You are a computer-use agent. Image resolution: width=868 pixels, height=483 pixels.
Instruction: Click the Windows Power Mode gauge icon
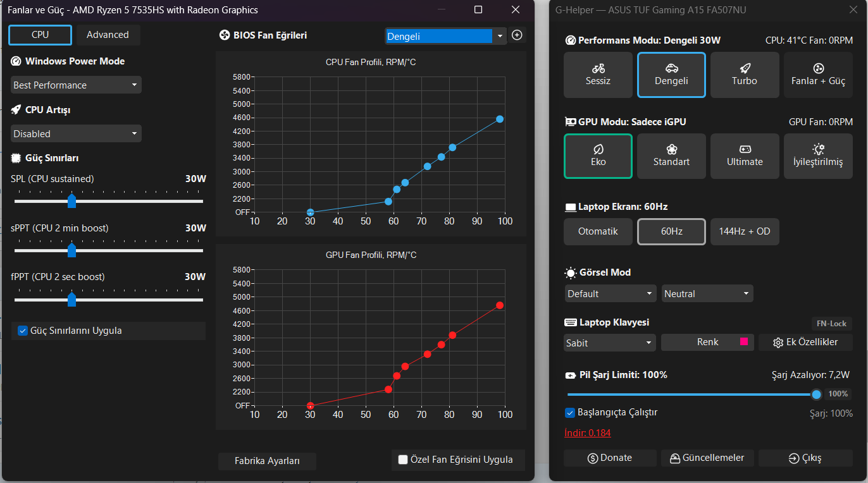pyautogui.click(x=16, y=61)
